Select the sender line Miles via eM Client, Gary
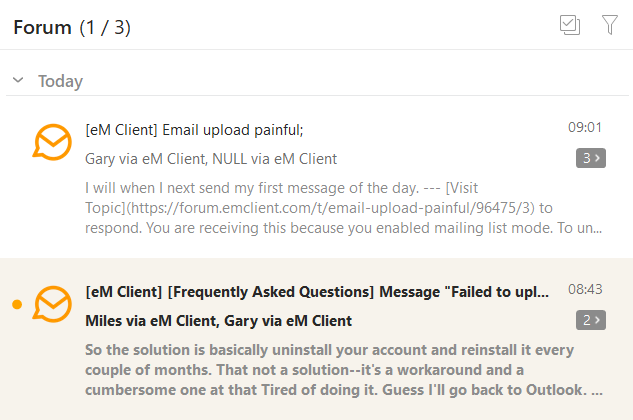Screen dimensions: 633x420 click(x=219, y=320)
